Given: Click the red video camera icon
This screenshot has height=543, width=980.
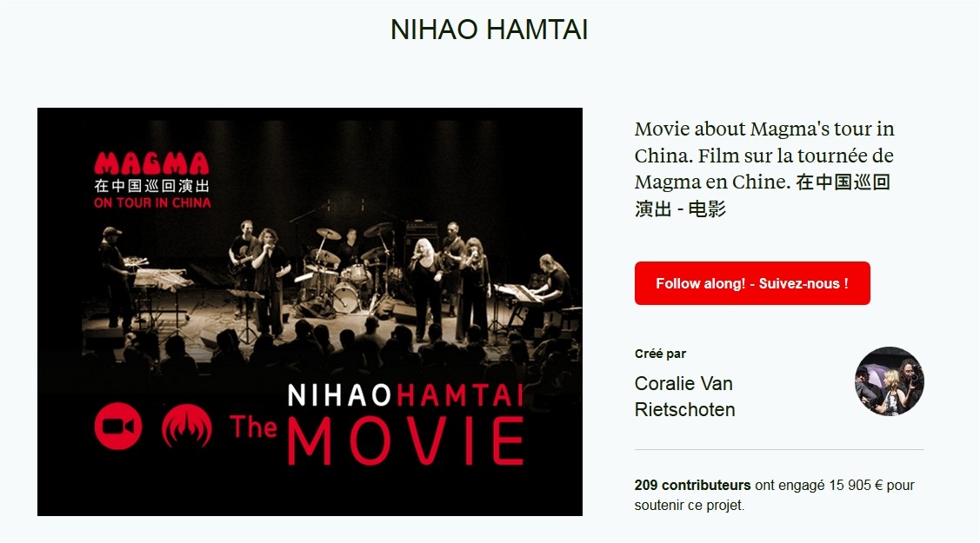Looking at the screenshot, I should click(118, 427).
